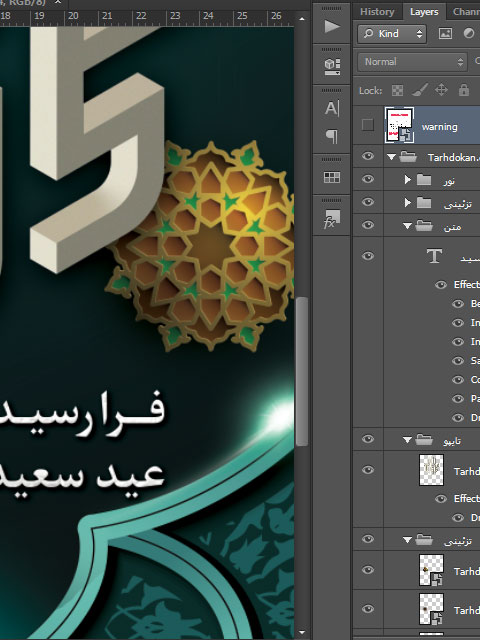Image resolution: width=480 pixels, height=640 pixels.
Task: Show the warning layer
Action: [x=368, y=125]
